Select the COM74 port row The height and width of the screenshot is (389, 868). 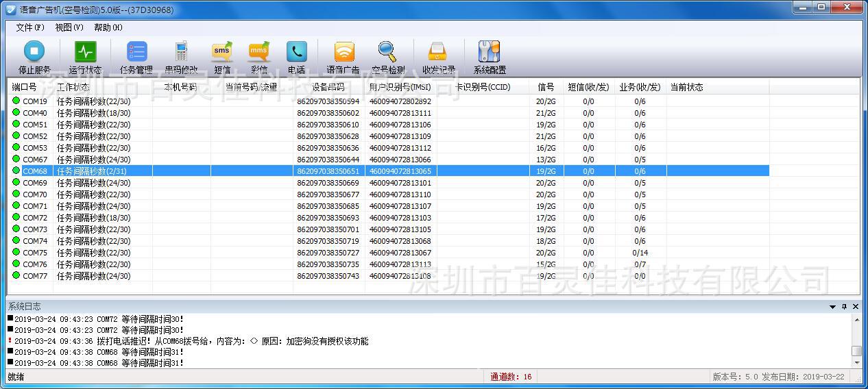pyautogui.click(x=389, y=240)
